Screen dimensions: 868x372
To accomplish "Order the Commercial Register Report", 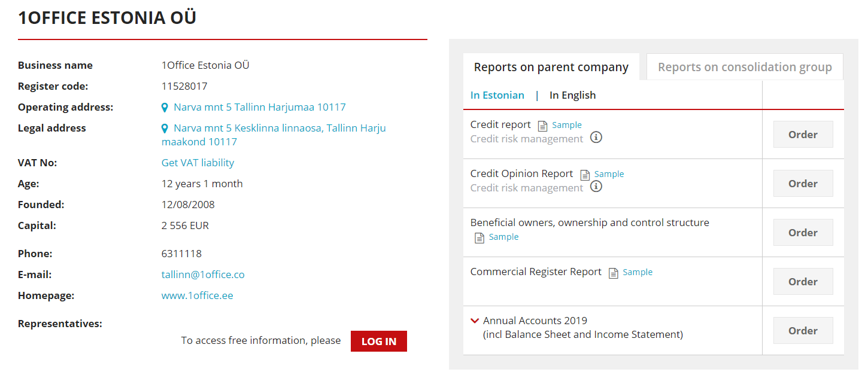I will click(x=802, y=282).
